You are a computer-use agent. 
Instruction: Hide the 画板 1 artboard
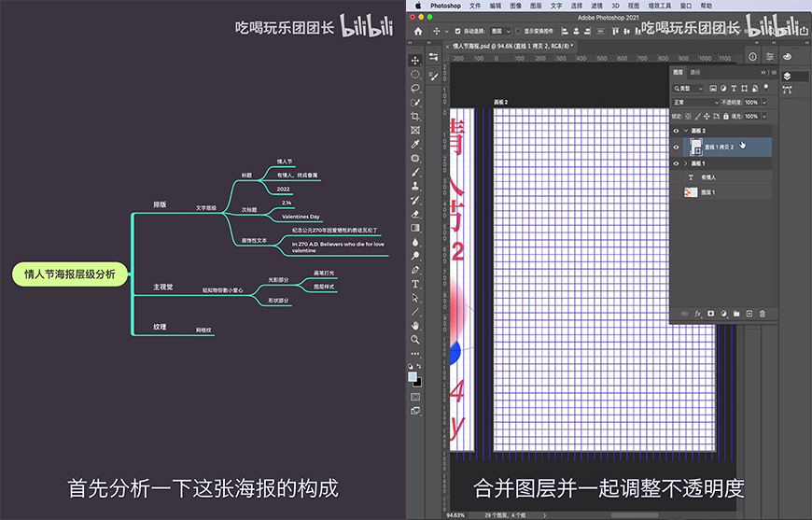676,163
